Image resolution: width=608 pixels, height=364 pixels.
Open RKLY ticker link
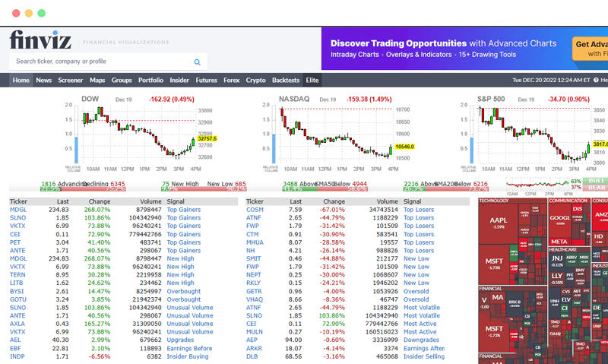pos(254,283)
